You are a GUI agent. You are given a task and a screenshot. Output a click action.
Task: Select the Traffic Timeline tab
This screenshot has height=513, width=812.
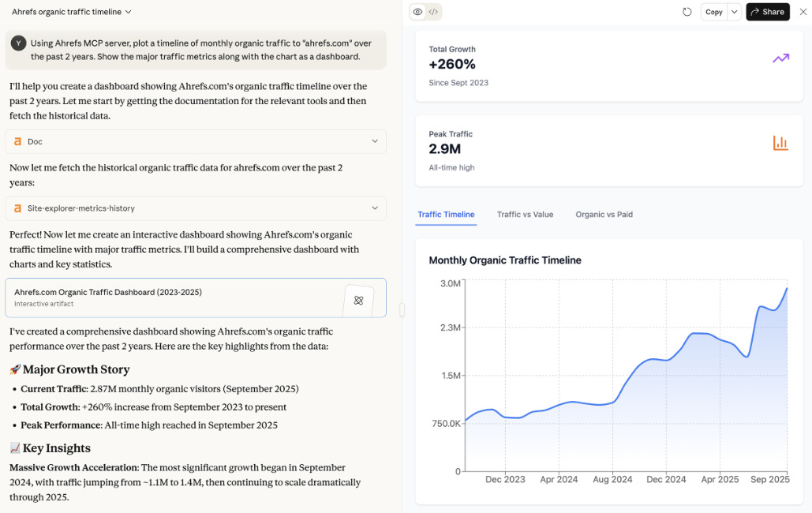point(446,215)
